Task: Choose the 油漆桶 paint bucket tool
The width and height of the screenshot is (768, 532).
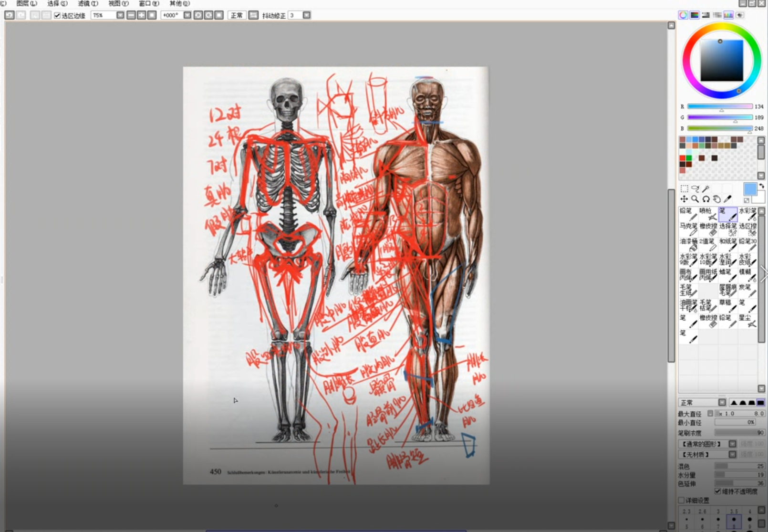Action: (x=688, y=244)
